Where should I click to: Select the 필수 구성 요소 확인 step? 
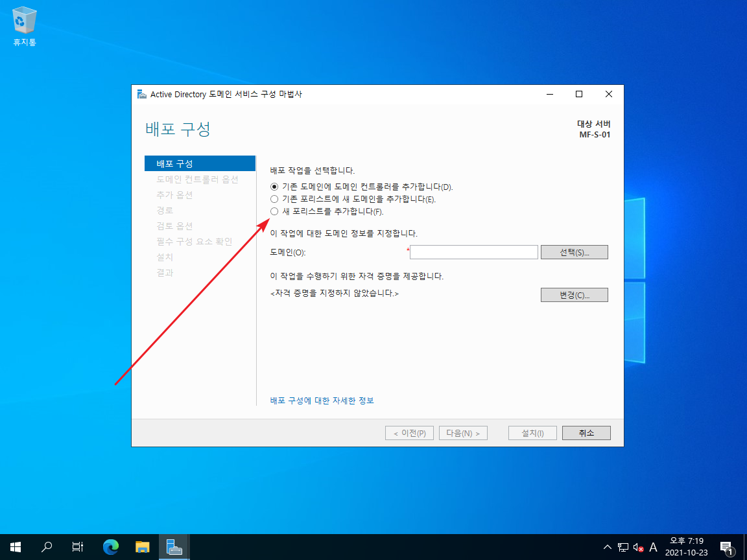point(195,241)
